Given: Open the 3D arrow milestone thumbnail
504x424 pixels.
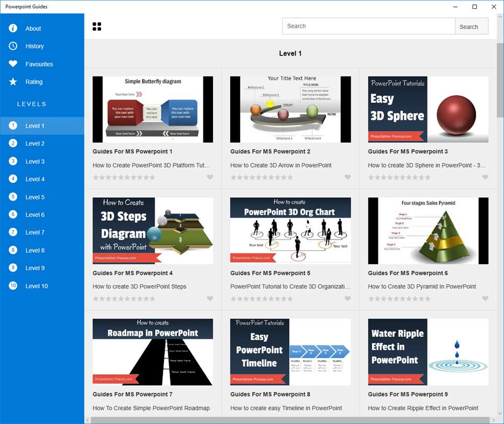Looking at the screenshot, I should 290,109.
